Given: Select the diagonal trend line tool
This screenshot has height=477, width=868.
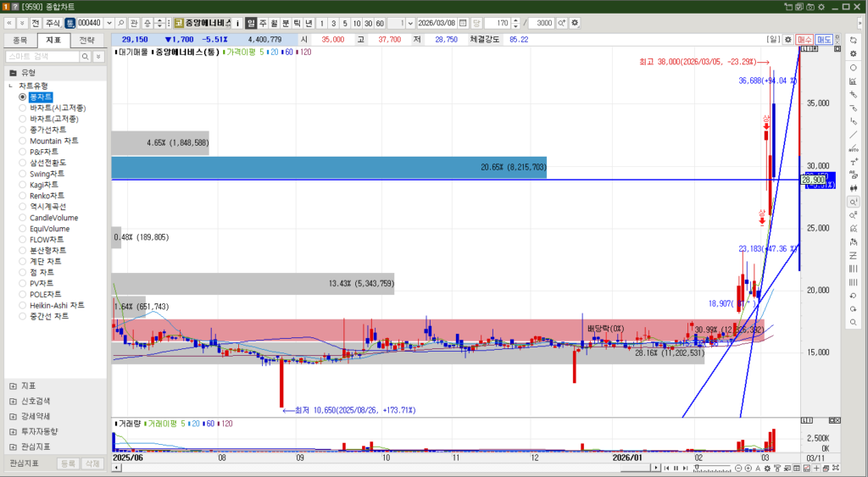Looking at the screenshot, I should pyautogui.click(x=853, y=134).
